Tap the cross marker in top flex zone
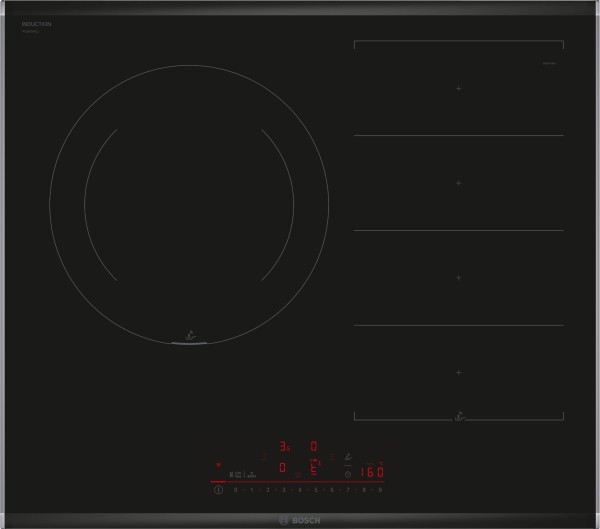Screen dimensions: 600x529 459,89
